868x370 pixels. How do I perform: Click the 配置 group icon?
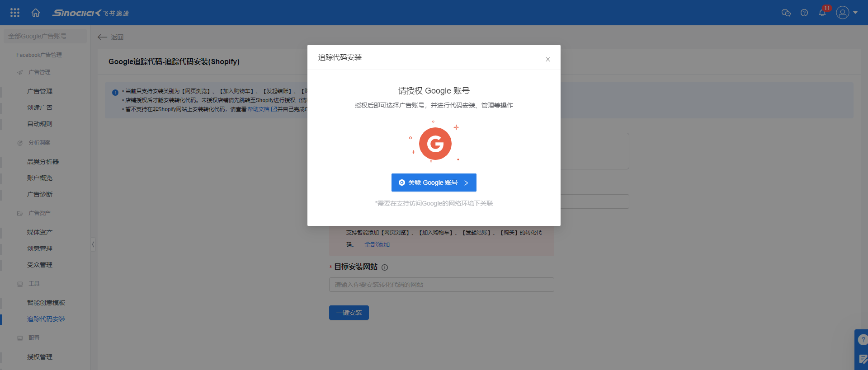point(20,338)
